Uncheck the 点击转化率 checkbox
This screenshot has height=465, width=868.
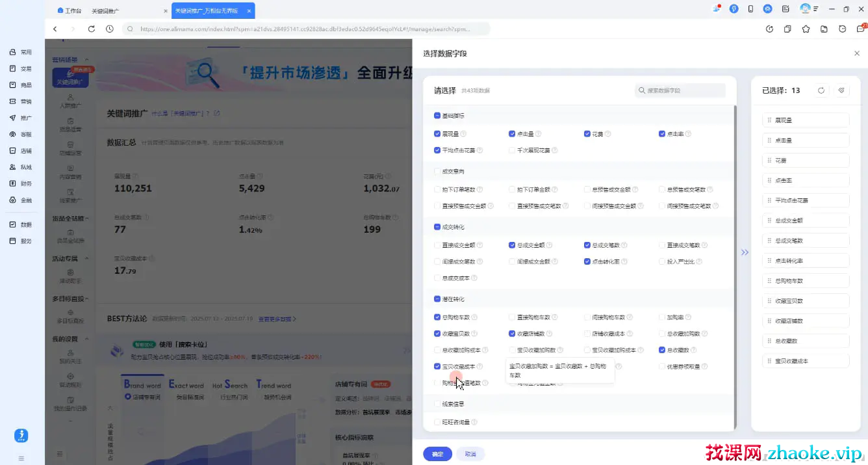pyautogui.click(x=587, y=261)
